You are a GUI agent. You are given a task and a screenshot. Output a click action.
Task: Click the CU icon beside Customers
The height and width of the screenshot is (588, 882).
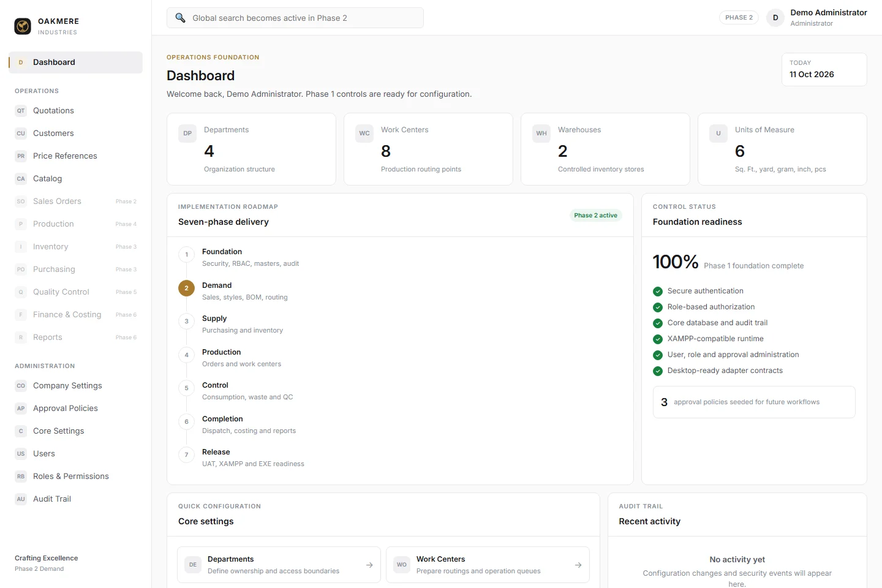pos(21,134)
